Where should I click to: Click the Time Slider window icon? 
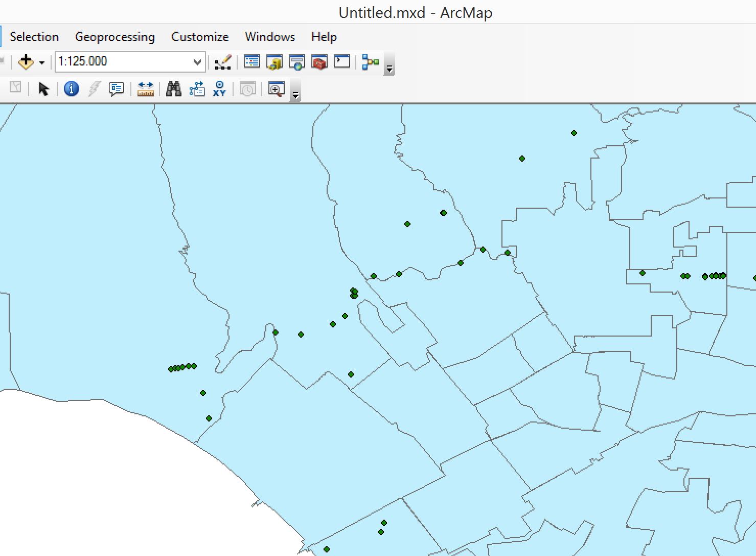point(248,89)
